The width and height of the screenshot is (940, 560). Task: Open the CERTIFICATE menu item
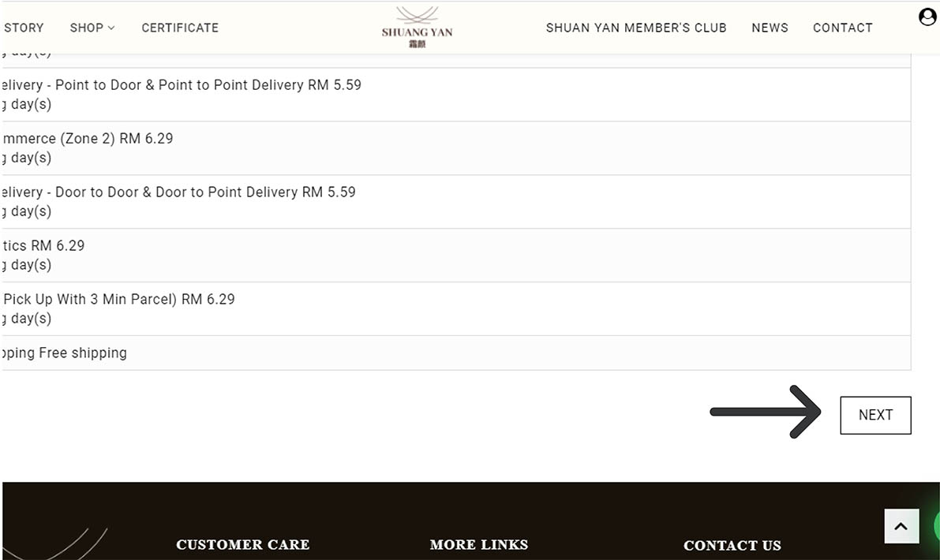180,28
